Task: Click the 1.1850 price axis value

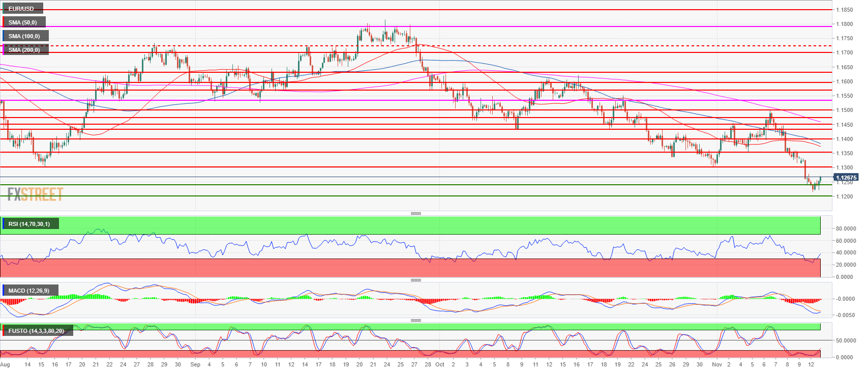Action: 845,10
